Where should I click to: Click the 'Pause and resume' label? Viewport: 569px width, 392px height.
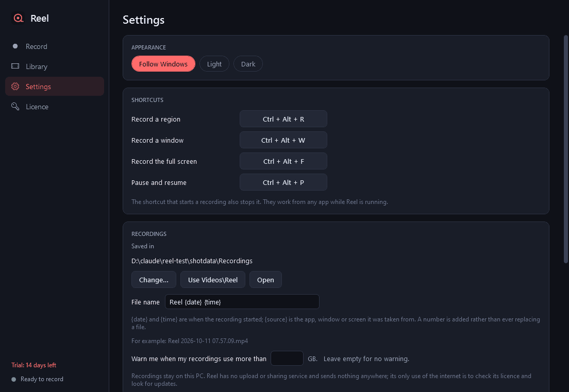click(159, 182)
